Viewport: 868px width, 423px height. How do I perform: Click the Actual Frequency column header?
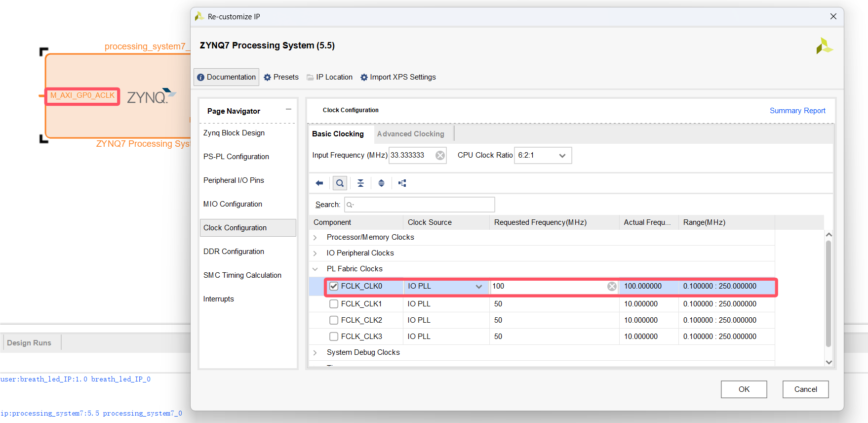click(x=649, y=222)
